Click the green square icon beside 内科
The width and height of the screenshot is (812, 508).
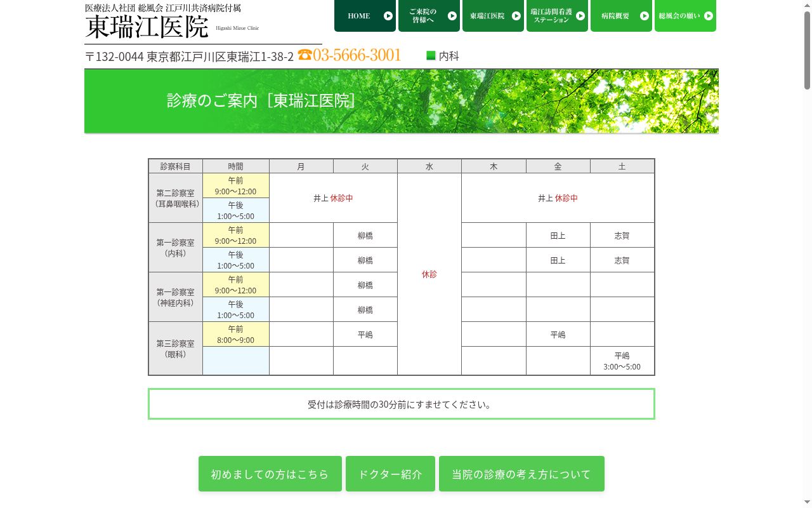431,56
